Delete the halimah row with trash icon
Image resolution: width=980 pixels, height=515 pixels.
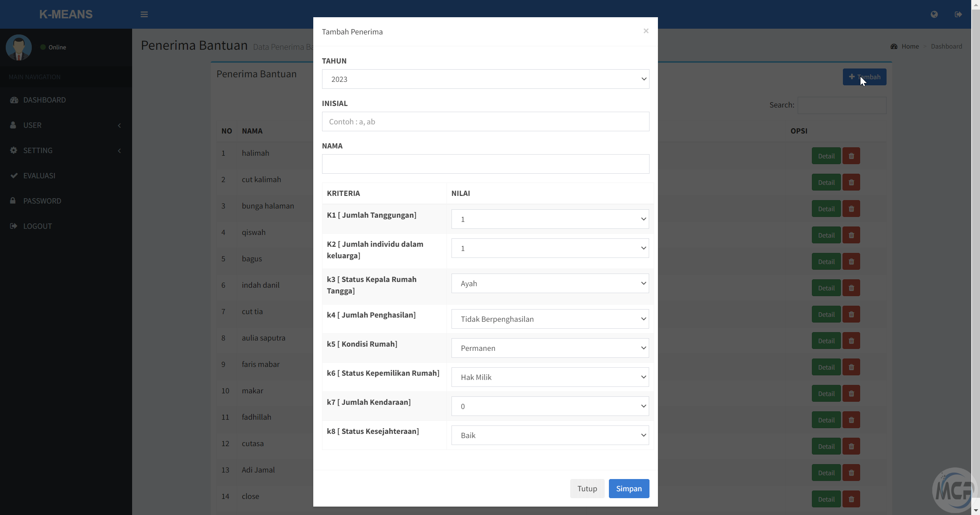pyautogui.click(x=851, y=156)
